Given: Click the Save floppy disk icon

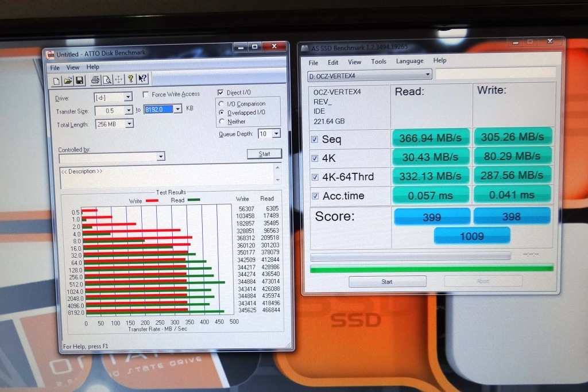Looking at the screenshot, I should click(79, 80).
